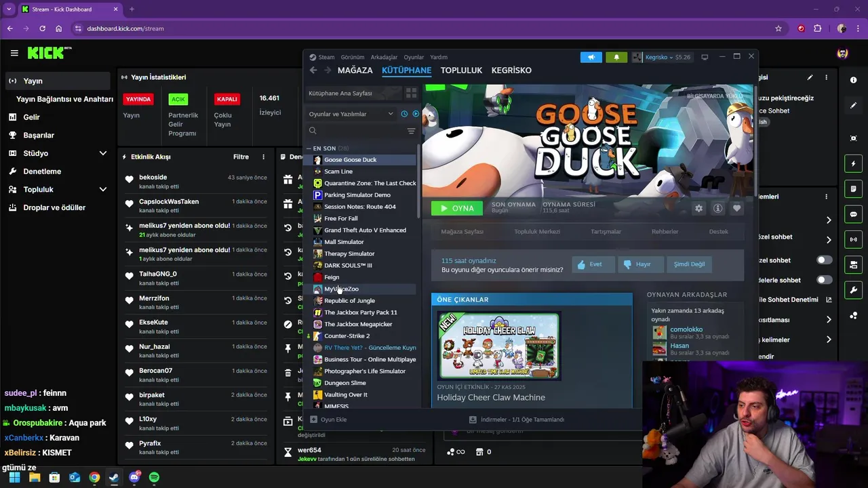Add Goose Goose Duck to favorites heart
The width and height of the screenshot is (868, 488).
click(x=736, y=209)
